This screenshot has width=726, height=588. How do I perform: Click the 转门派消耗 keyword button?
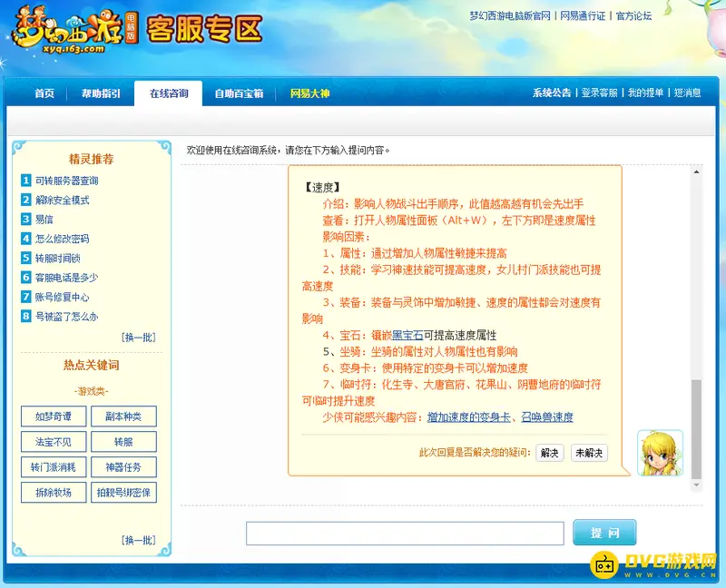[x=54, y=467]
